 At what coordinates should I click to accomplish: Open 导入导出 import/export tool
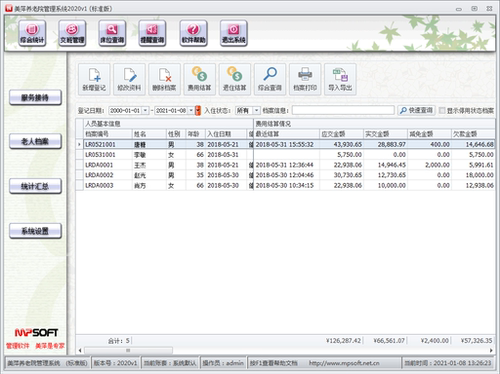[340, 79]
